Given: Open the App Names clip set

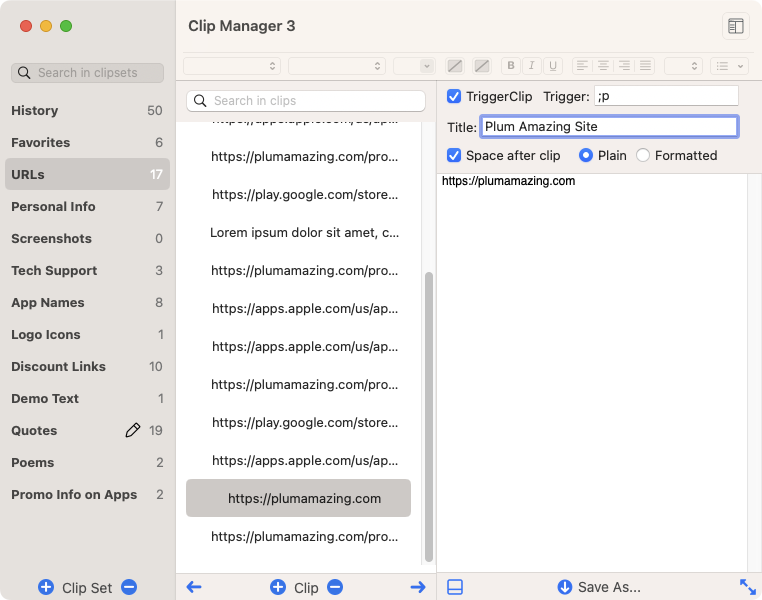Looking at the screenshot, I should coord(87,302).
